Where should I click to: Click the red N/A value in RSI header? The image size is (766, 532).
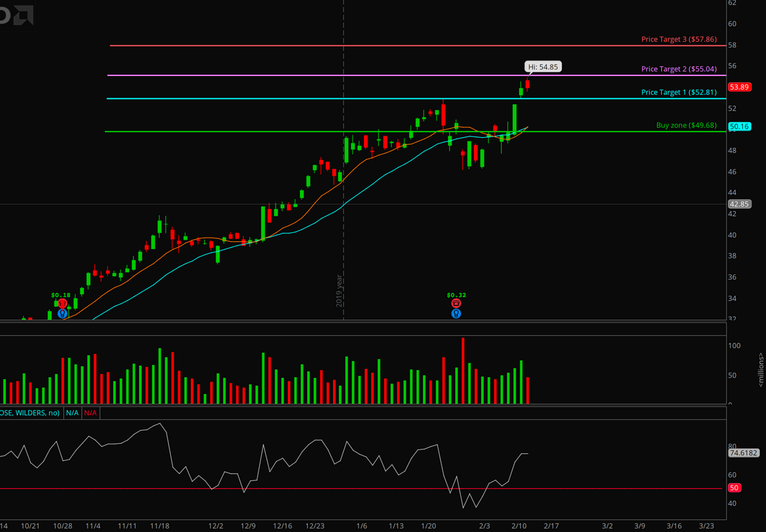tap(90, 413)
